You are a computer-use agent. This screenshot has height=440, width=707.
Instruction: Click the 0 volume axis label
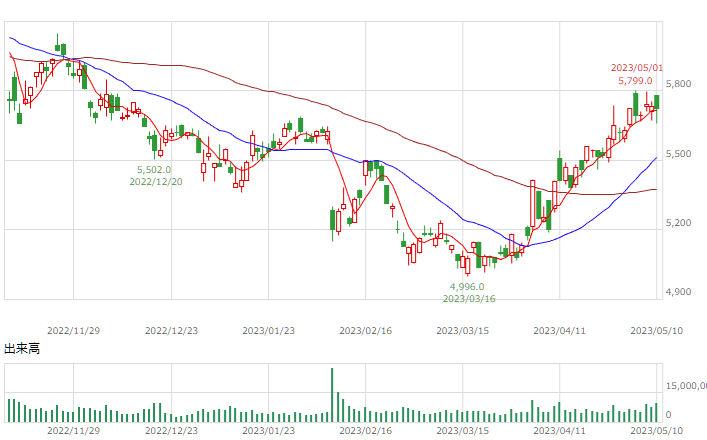[669, 415]
